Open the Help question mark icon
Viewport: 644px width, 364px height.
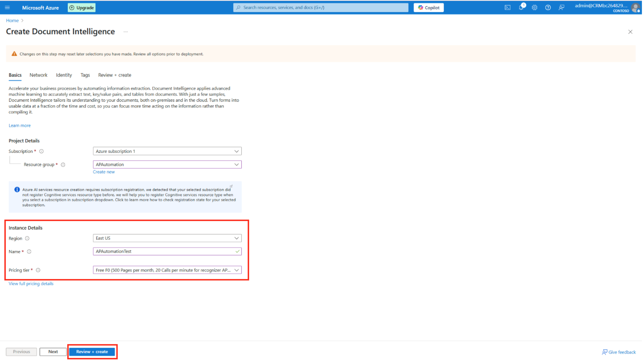pyautogui.click(x=548, y=8)
